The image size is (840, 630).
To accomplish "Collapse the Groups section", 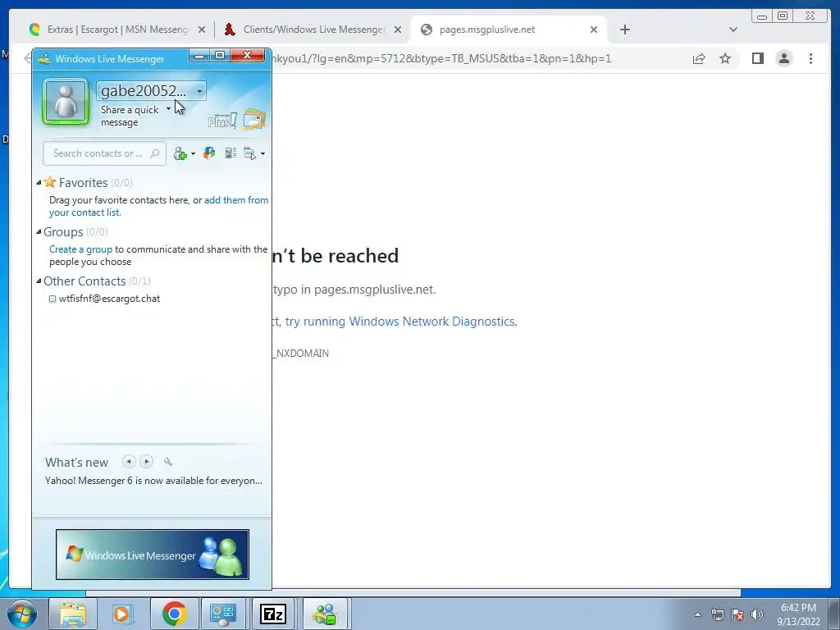I will pos(39,232).
